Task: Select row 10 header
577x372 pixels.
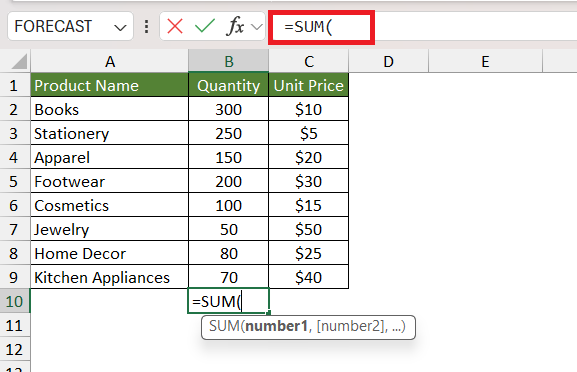Action: (14, 301)
